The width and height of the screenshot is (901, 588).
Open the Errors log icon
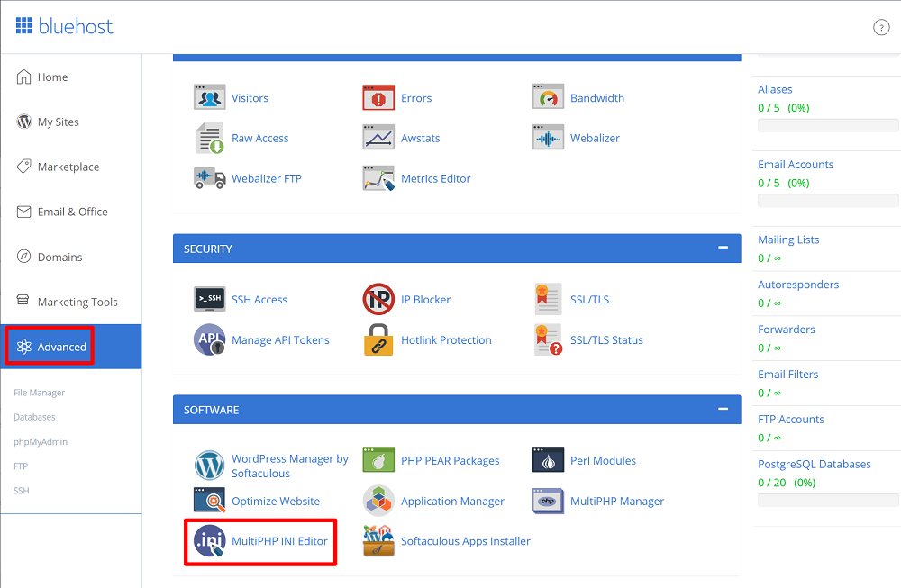[x=378, y=97]
